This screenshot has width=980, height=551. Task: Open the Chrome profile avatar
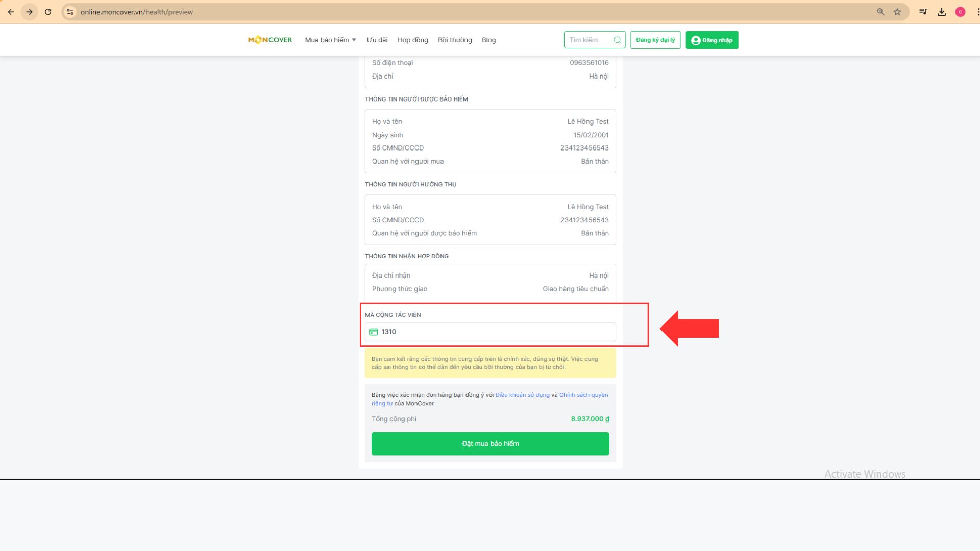coord(960,12)
